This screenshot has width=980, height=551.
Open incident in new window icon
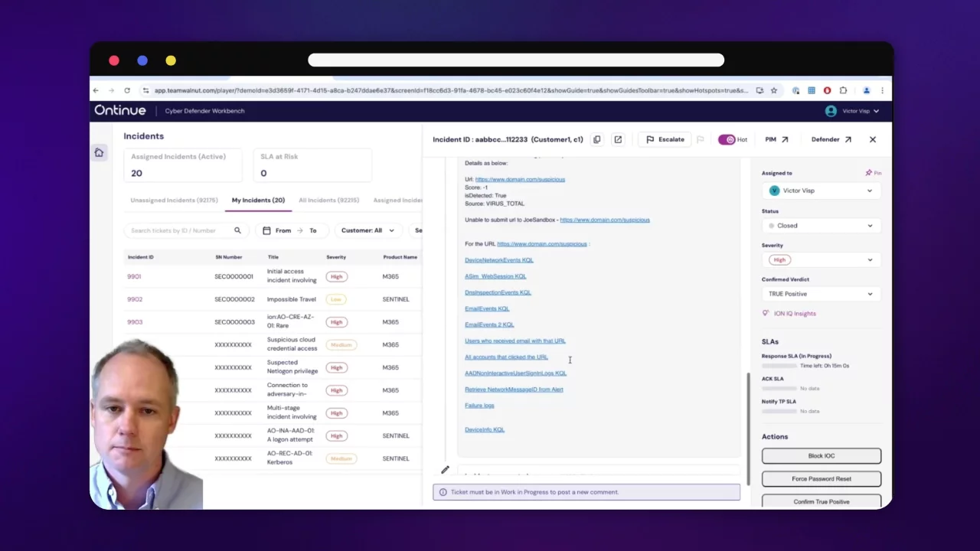[x=618, y=139]
